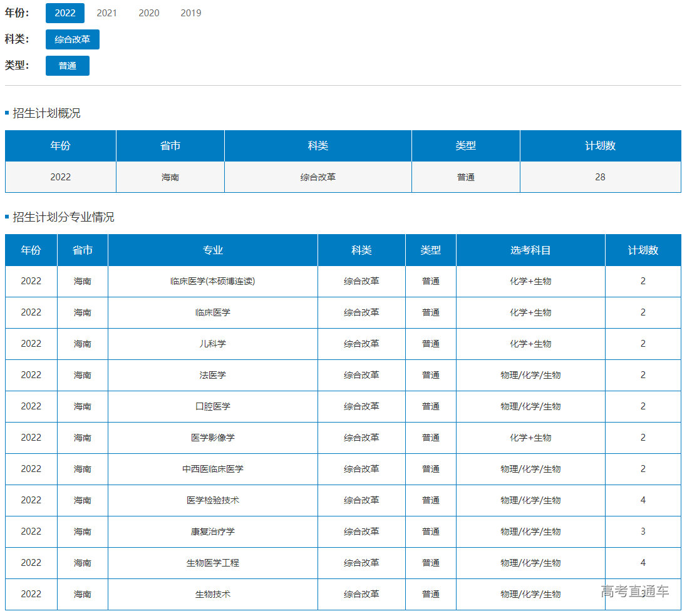Switch to the 2021 year filter
Screen dimensions: 687x616
107,13
